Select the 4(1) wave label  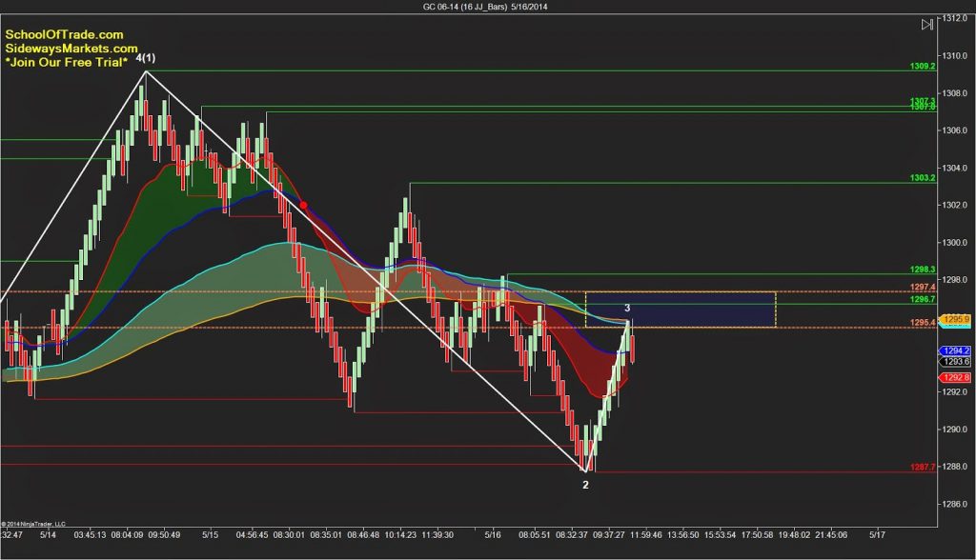[146, 58]
